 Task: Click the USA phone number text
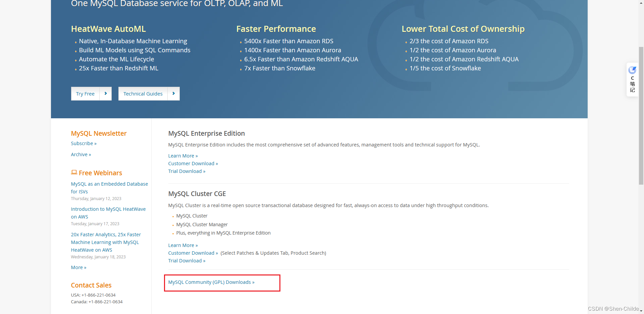pyautogui.click(x=93, y=295)
